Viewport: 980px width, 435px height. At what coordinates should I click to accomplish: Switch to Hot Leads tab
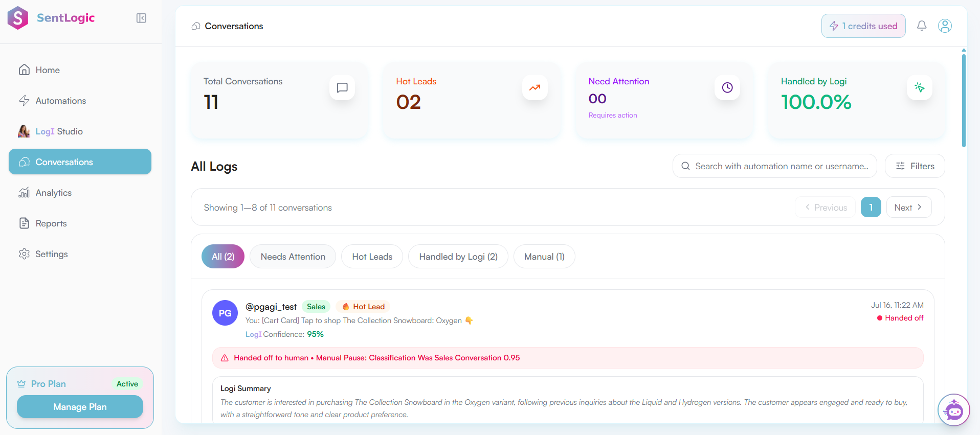[372, 257]
